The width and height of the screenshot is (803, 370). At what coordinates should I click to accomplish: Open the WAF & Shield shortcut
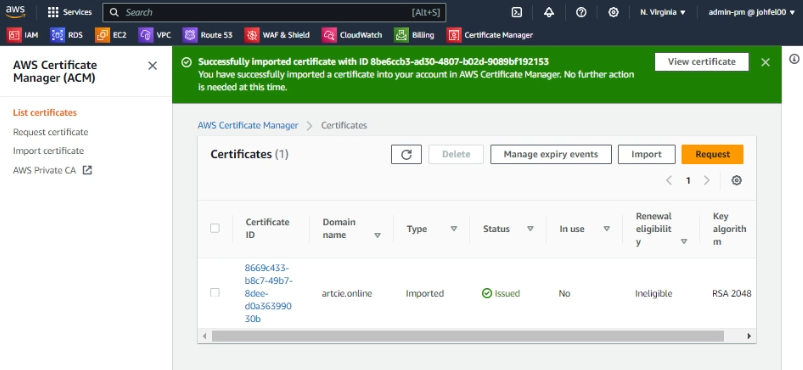pos(278,35)
